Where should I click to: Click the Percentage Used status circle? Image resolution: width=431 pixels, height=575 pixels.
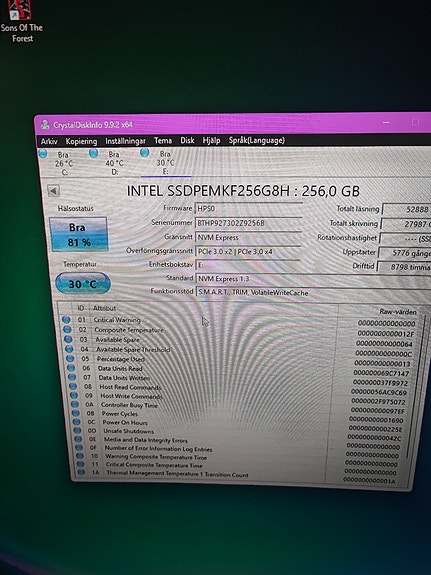tap(70, 358)
